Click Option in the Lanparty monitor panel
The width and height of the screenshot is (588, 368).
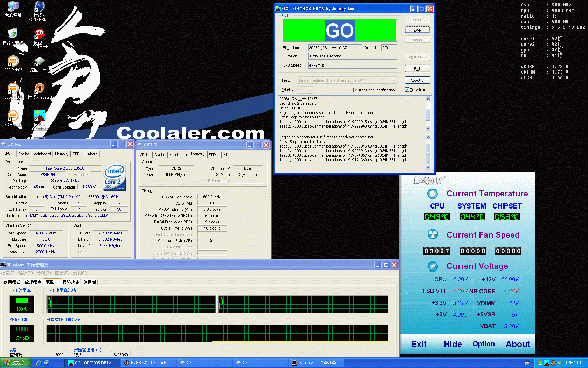coord(484,344)
